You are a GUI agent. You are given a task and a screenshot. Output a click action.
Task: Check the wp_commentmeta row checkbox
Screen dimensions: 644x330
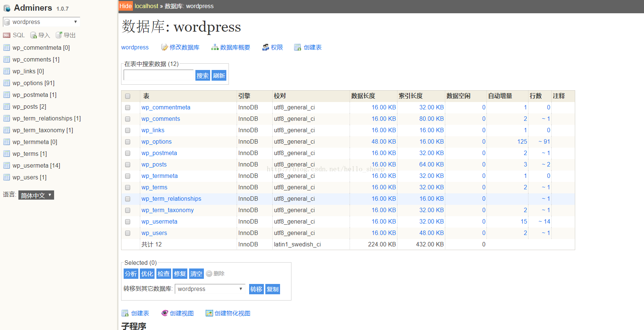(x=128, y=108)
